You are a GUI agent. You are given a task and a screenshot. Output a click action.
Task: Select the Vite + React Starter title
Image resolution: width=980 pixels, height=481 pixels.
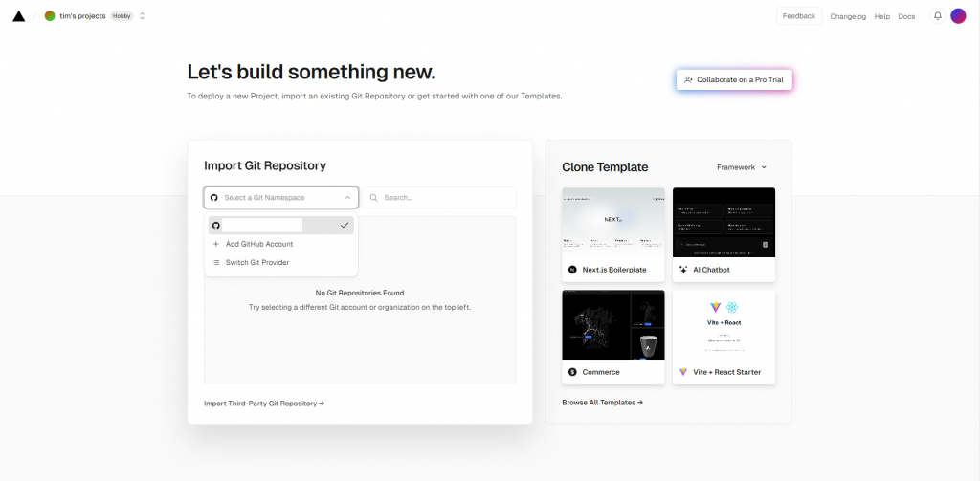pos(727,372)
